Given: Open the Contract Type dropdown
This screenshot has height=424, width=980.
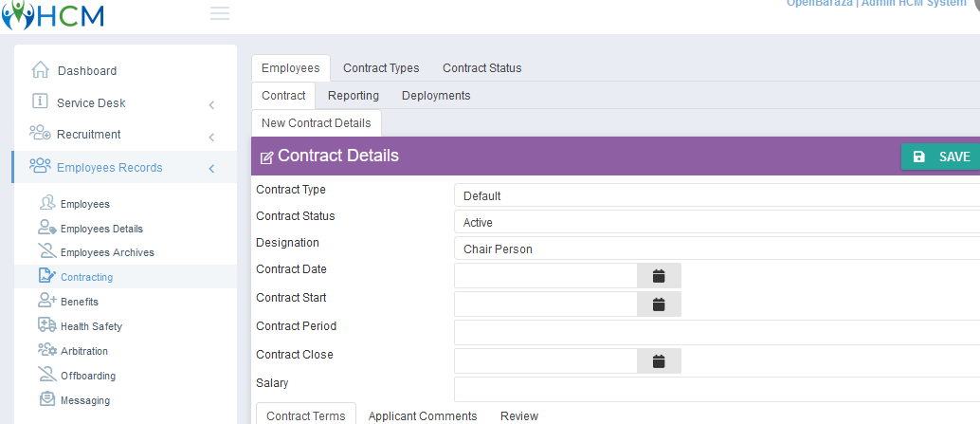Looking at the screenshot, I should click(x=717, y=195).
